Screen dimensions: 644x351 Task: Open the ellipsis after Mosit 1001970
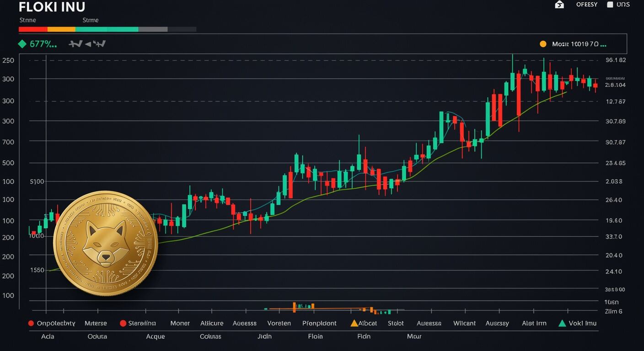tap(603, 45)
